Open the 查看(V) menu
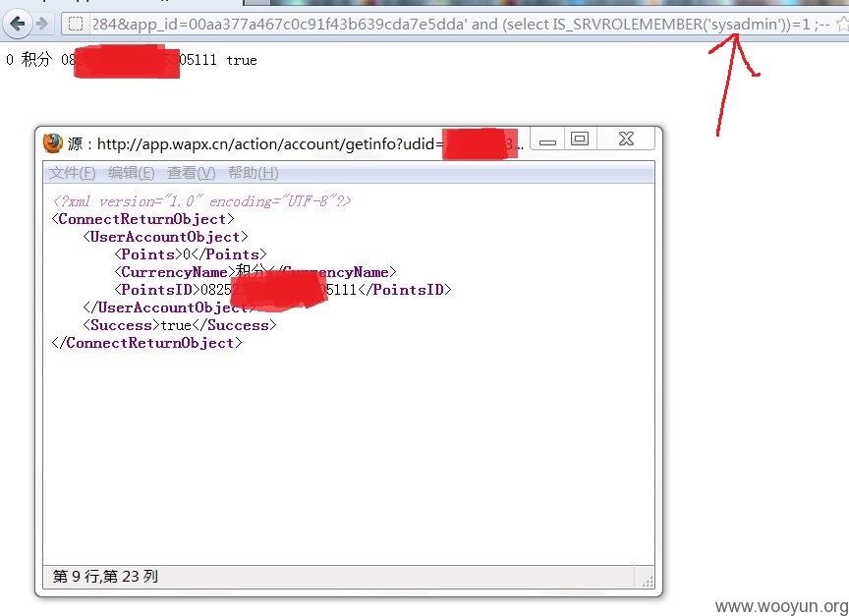This screenshot has height=616, width=849. click(192, 173)
